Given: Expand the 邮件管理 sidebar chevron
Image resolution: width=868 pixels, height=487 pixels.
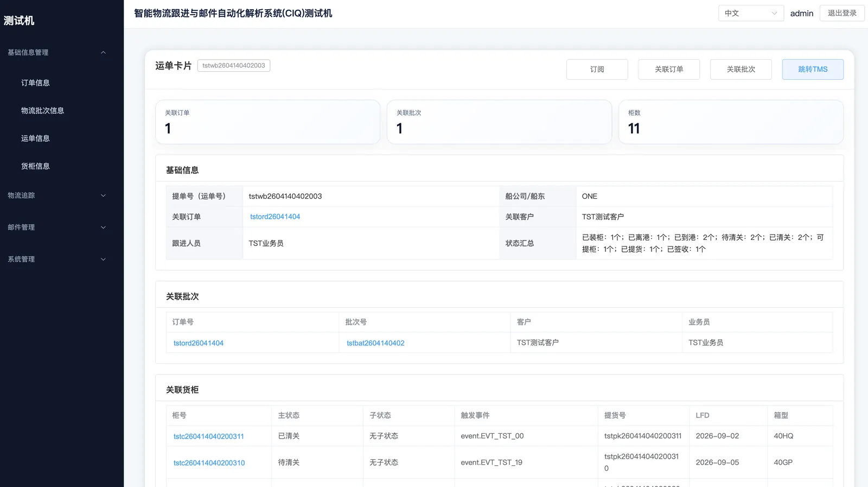Looking at the screenshot, I should coord(103,227).
